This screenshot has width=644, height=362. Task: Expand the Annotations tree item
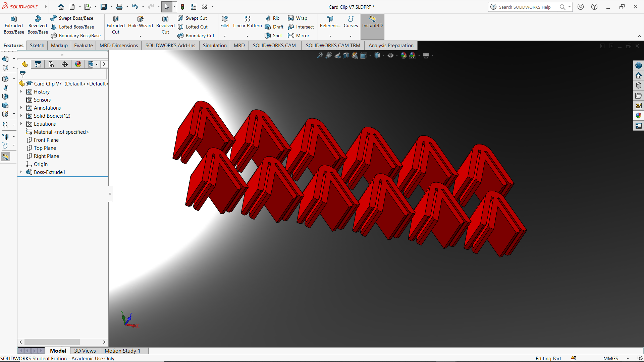(21, 107)
